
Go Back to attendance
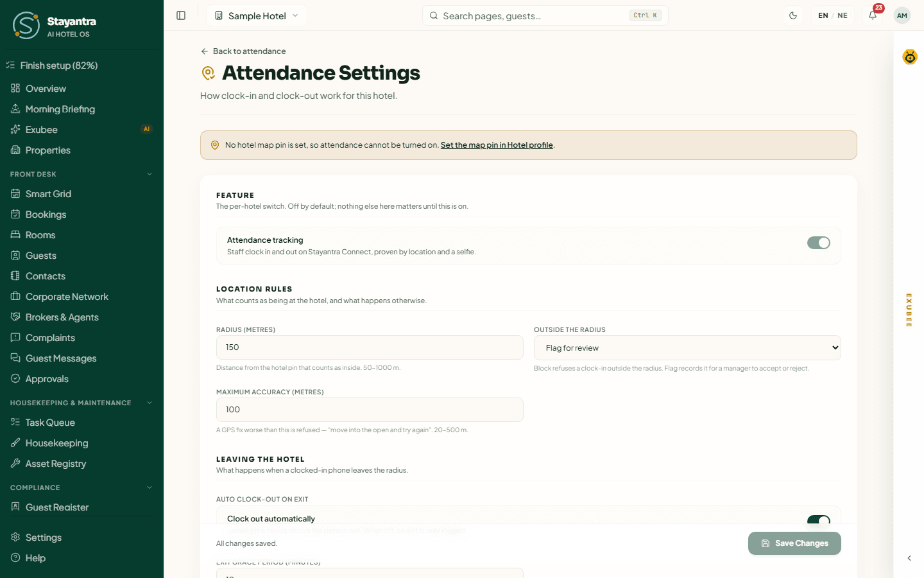[x=243, y=51]
